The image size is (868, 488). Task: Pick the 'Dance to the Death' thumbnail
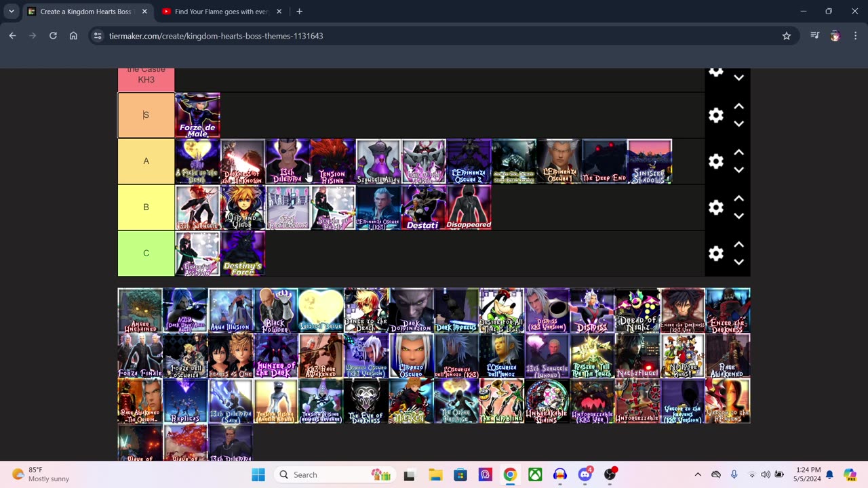[x=366, y=310]
